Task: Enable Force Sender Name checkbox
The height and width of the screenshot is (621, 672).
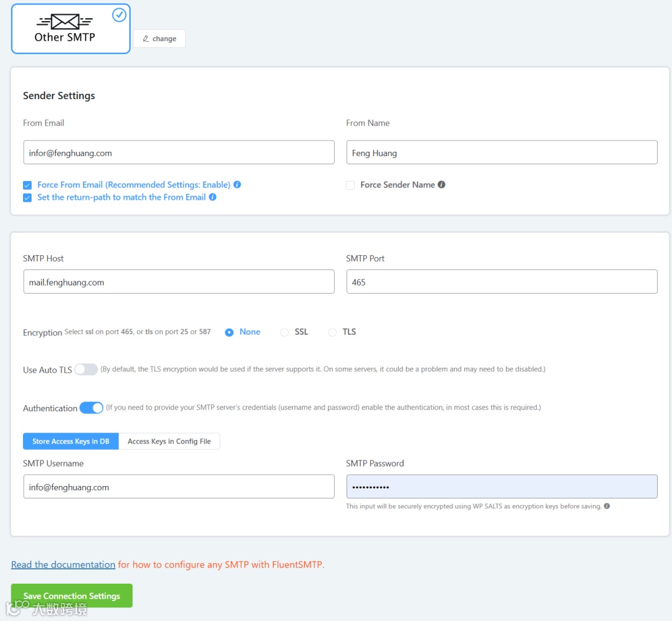Action: pos(350,185)
